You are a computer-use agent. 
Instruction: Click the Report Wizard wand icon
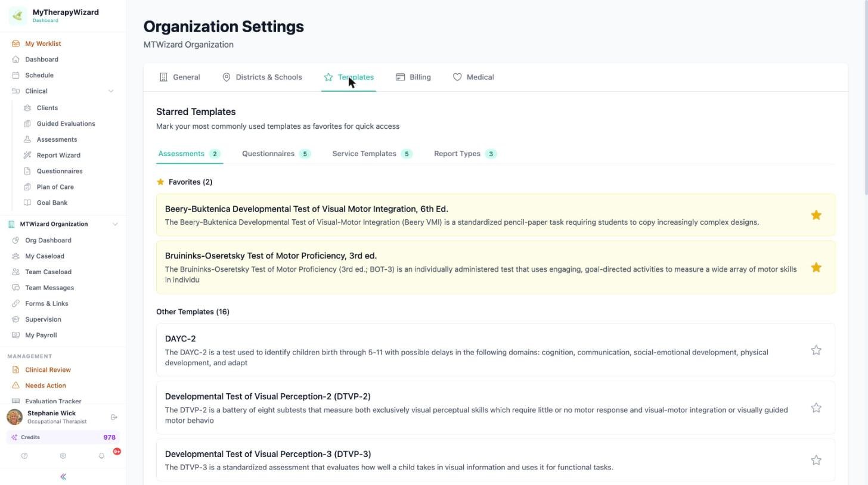[x=27, y=156]
